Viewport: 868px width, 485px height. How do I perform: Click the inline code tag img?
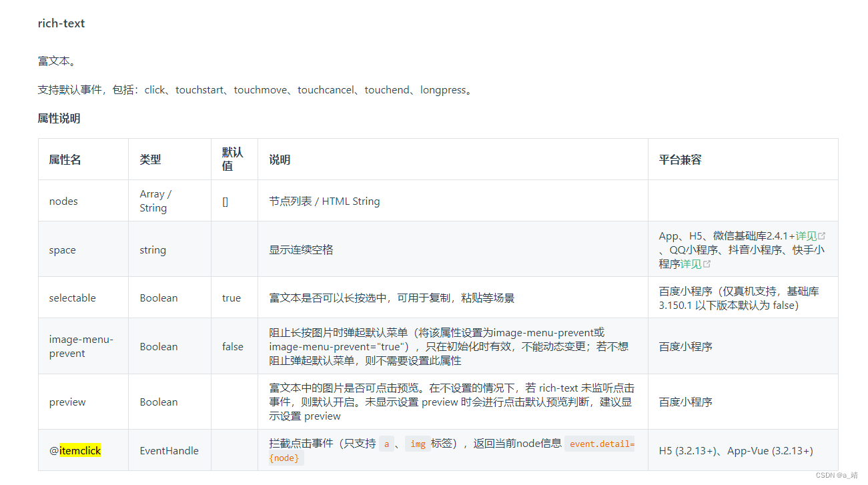click(418, 444)
